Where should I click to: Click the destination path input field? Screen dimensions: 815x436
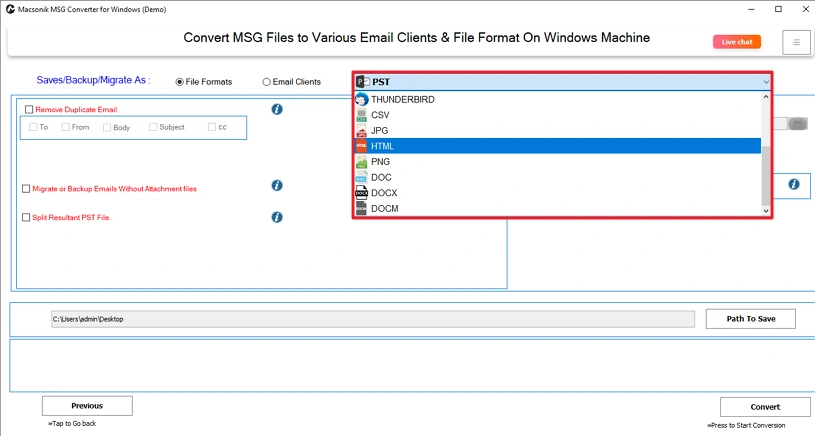372,319
